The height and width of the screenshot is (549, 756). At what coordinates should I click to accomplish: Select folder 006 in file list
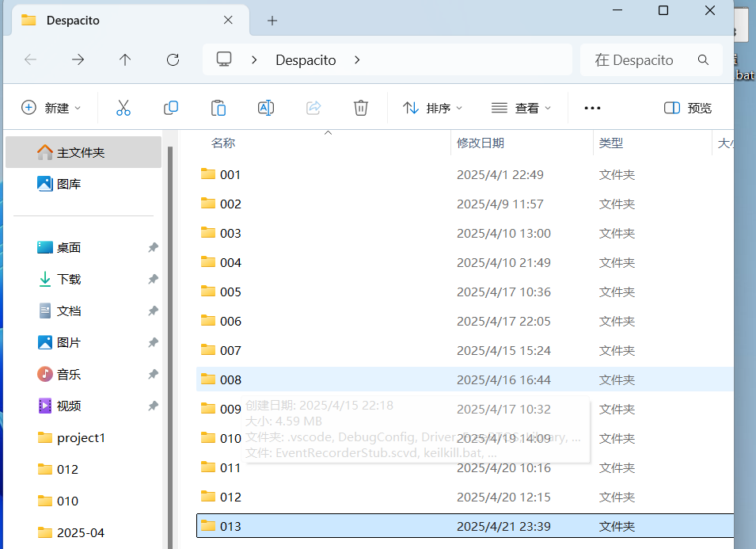pos(465,322)
